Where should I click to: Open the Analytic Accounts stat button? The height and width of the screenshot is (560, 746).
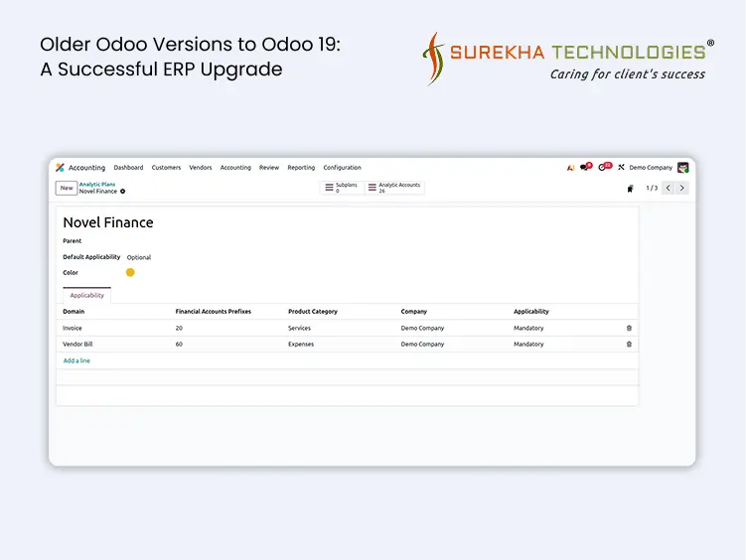tap(394, 188)
